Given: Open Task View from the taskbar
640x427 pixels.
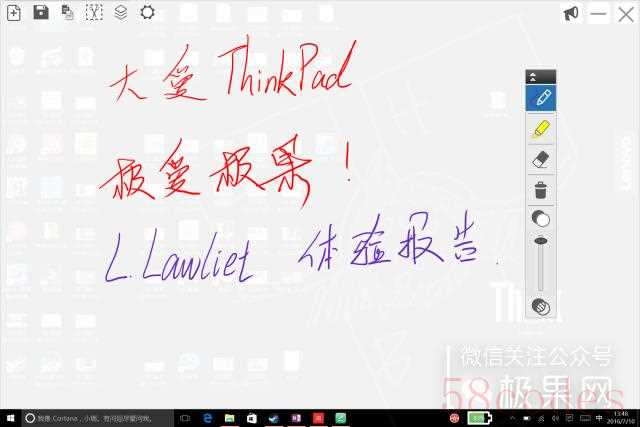Looking at the screenshot, I should coord(186,417).
